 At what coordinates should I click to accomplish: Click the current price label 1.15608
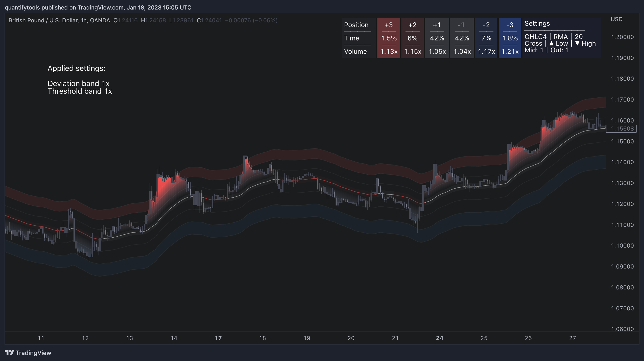[x=621, y=129]
